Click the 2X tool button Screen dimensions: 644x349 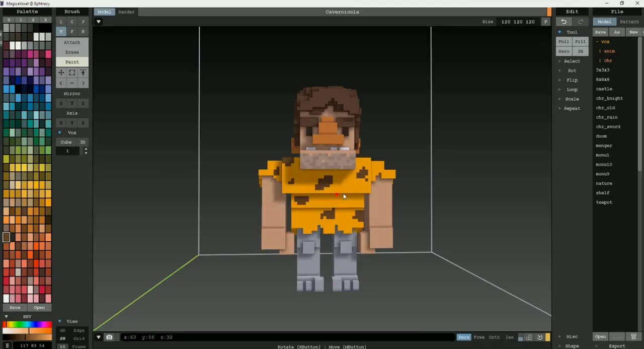coord(581,51)
